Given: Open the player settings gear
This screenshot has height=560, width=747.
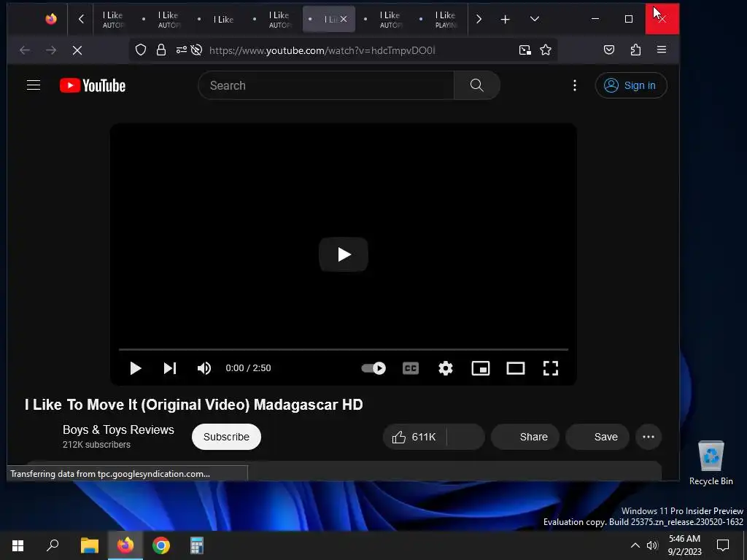Looking at the screenshot, I should (x=446, y=368).
